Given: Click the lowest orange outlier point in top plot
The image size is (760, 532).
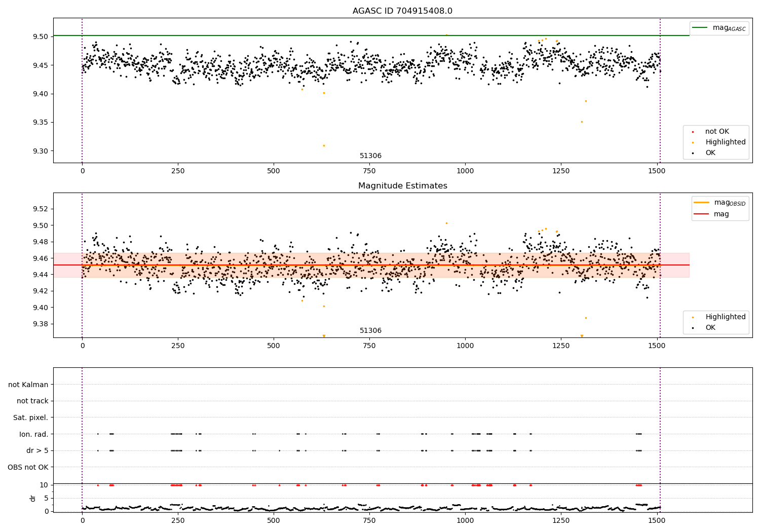Looking at the screenshot, I should coord(324,146).
